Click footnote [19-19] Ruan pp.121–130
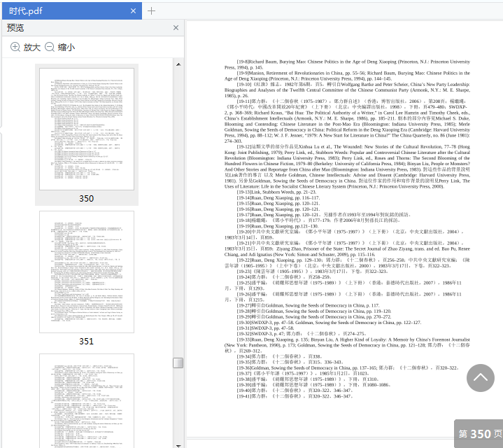The width and height of the screenshot is (503, 448). click(x=278, y=226)
